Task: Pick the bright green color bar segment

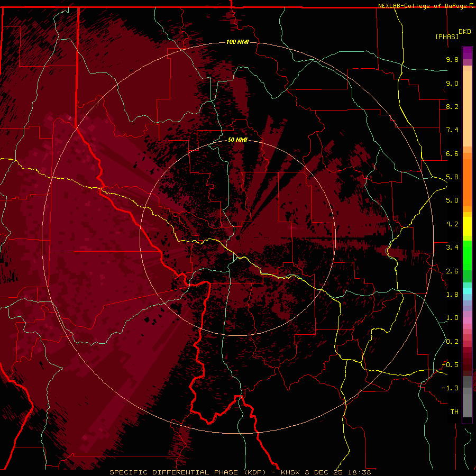Action: (467, 255)
